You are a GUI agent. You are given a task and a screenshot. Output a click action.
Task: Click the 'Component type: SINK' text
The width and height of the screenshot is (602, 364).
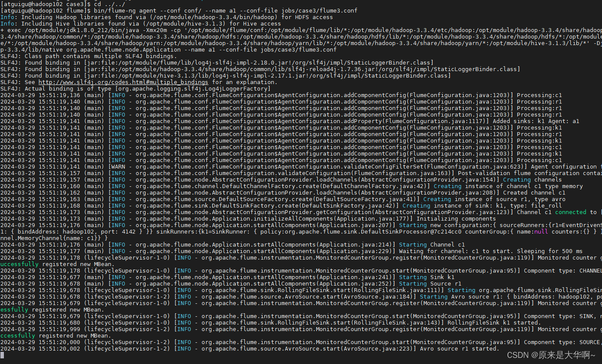[559, 316]
